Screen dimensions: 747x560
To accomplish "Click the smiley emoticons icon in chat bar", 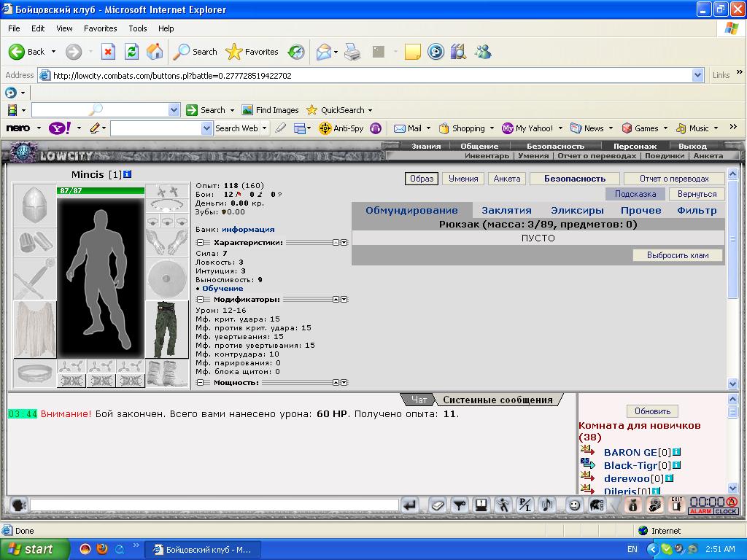I will coord(574,505).
